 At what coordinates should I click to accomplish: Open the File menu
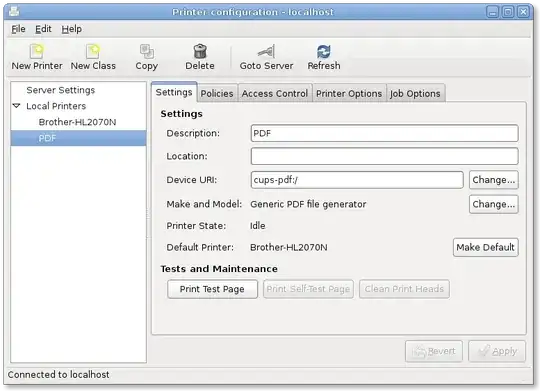[18, 29]
